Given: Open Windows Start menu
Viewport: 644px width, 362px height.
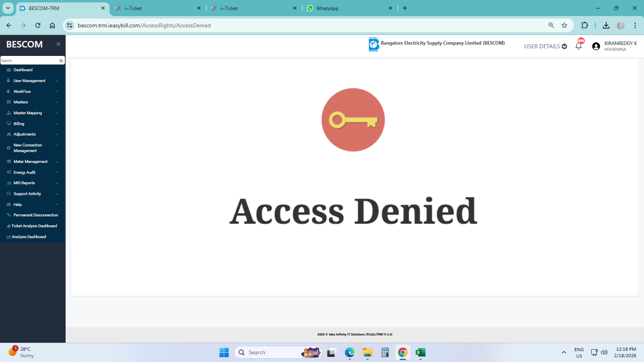Looking at the screenshot, I should 224,353.
